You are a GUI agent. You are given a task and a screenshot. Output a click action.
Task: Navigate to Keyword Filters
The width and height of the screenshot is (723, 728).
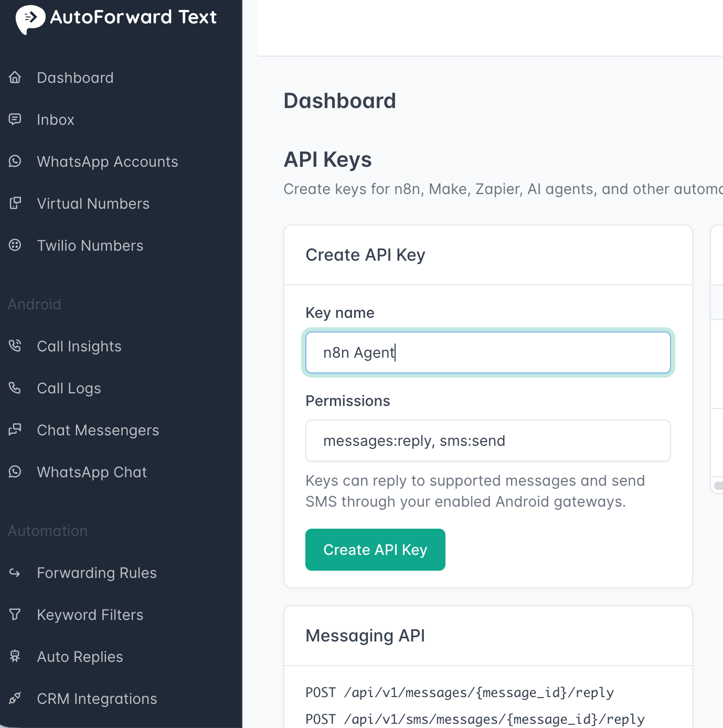click(90, 615)
